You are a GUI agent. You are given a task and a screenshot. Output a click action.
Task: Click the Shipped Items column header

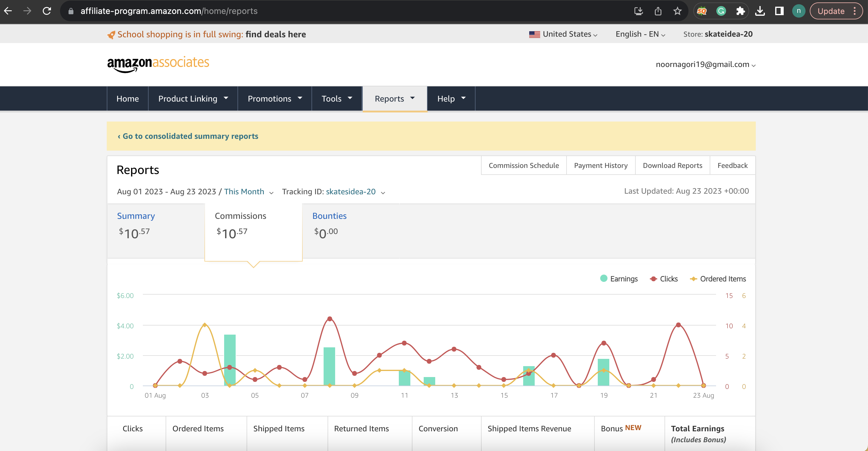(x=279, y=429)
